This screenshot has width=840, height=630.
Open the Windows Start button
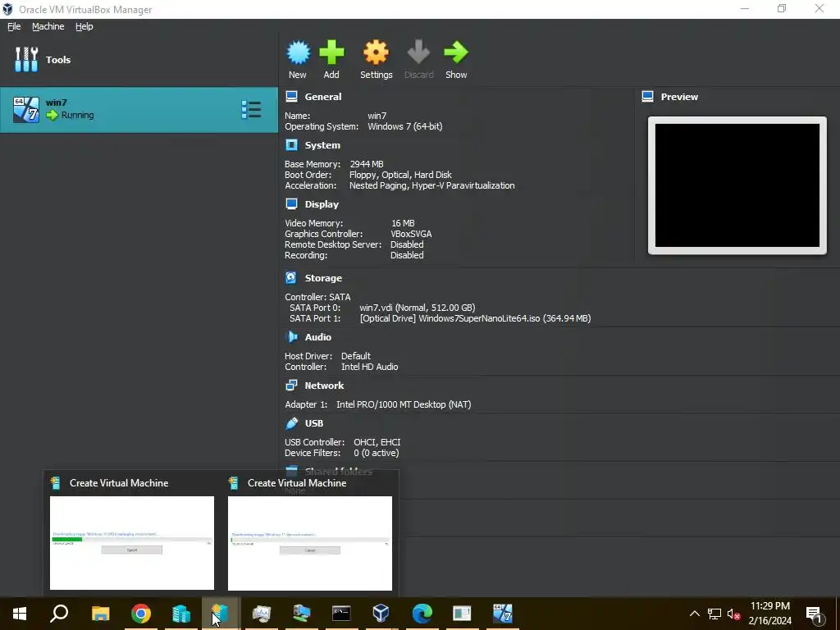pos(20,614)
